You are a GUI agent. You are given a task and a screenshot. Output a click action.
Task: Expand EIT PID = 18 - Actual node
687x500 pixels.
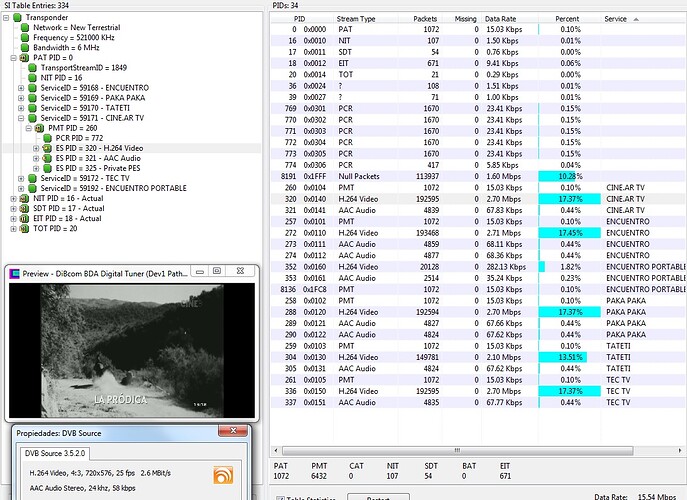coord(14,220)
